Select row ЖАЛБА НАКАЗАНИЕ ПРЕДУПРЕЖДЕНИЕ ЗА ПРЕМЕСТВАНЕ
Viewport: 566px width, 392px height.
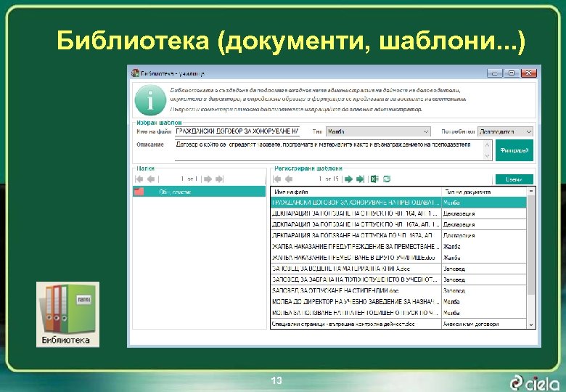[398, 247]
